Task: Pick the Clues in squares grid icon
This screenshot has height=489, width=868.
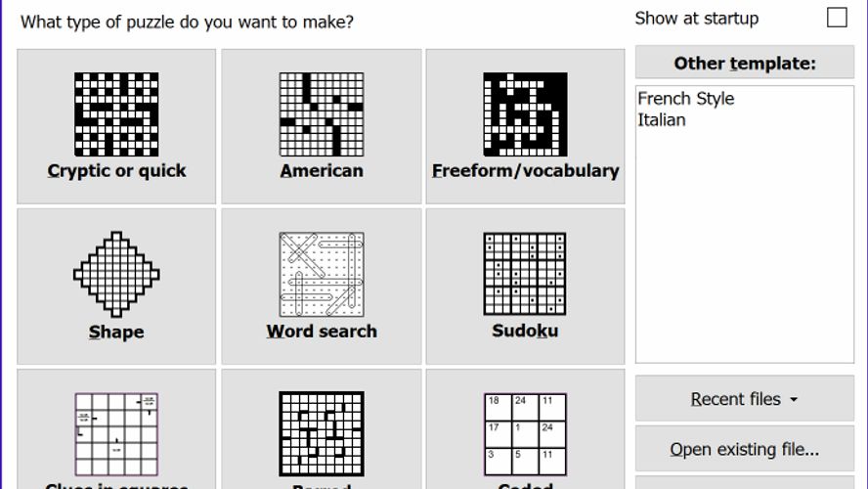Action: (116, 434)
